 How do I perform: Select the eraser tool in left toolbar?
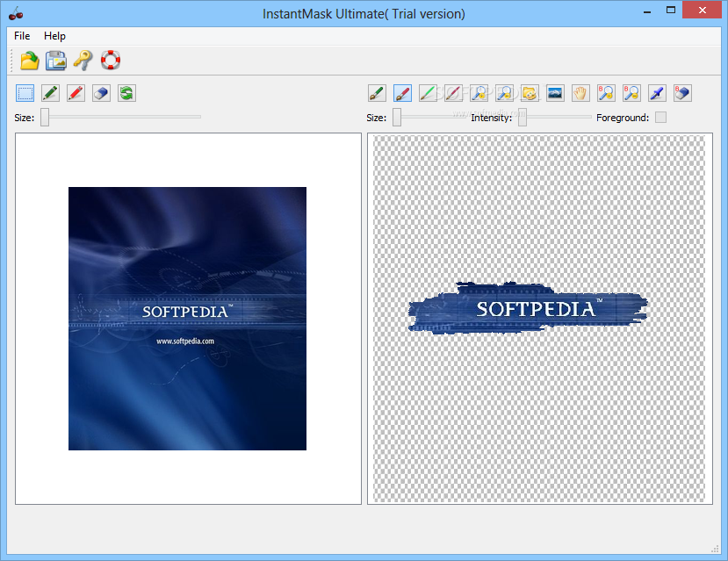pyautogui.click(x=101, y=93)
